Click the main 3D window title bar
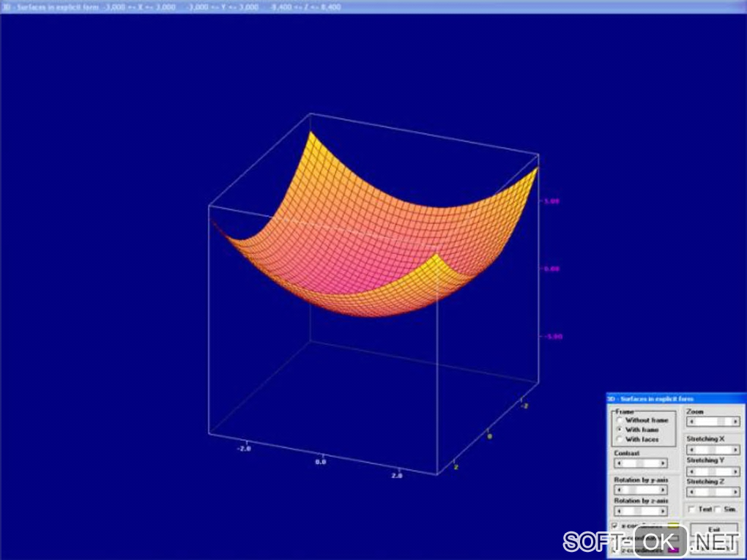 click(x=373, y=7)
